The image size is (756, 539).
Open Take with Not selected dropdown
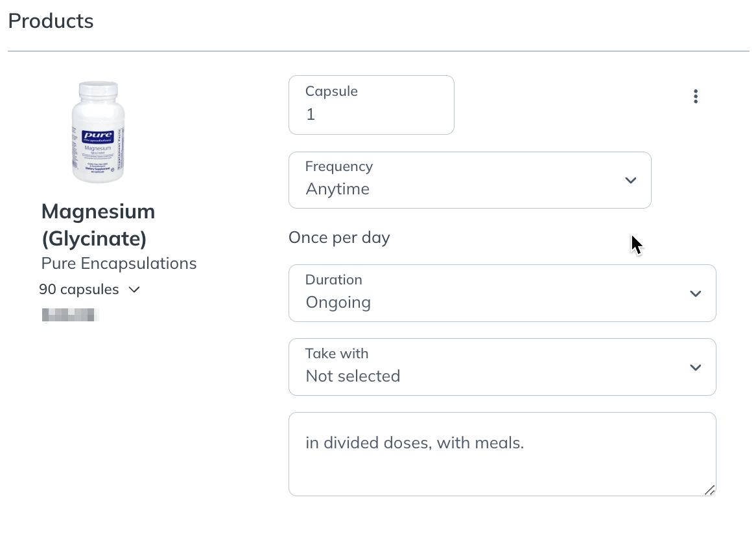tap(502, 367)
